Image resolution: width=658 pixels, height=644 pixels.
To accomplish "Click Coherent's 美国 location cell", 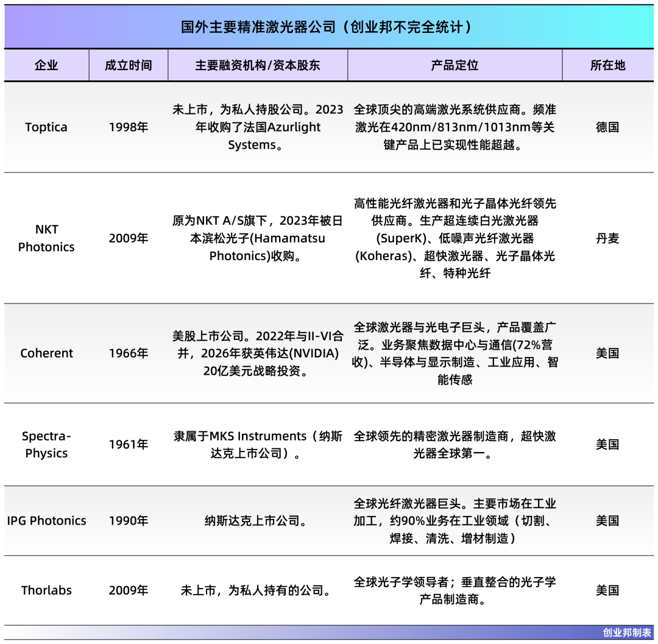I will pyautogui.click(x=607, y=353).
